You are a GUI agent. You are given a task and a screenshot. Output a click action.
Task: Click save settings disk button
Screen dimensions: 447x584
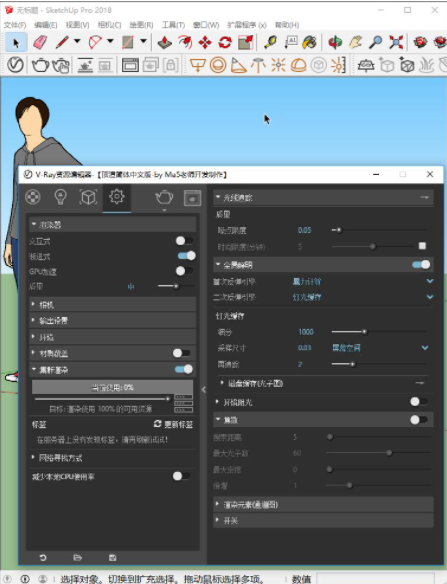click(112, 558)
